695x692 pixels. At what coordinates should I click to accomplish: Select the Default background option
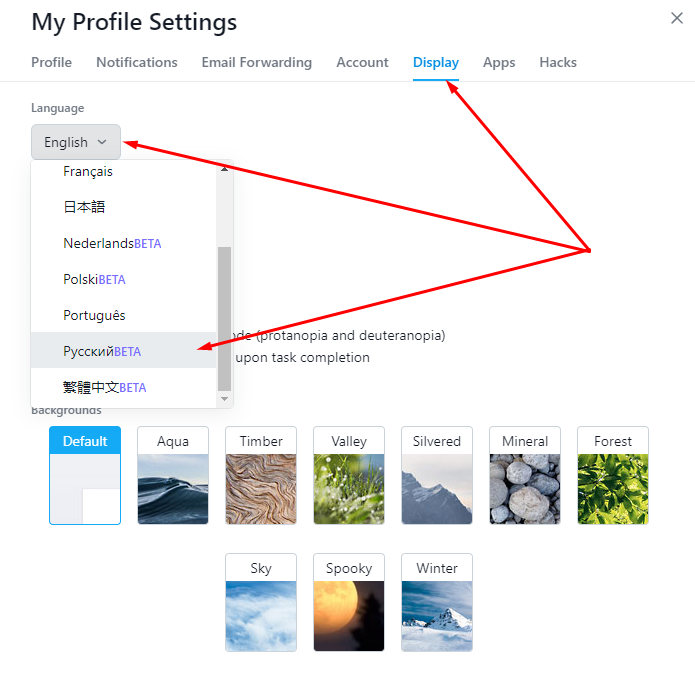click(85, 475)
